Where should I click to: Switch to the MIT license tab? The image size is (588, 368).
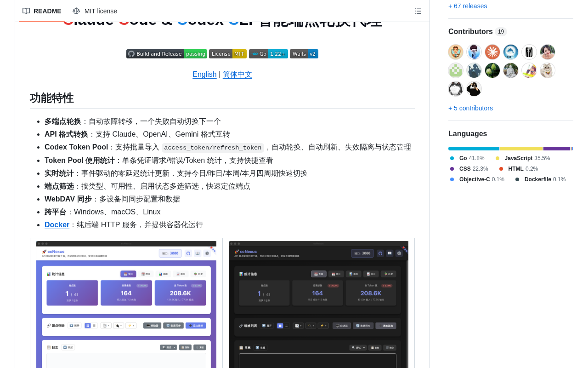click(x=95, y=11)
